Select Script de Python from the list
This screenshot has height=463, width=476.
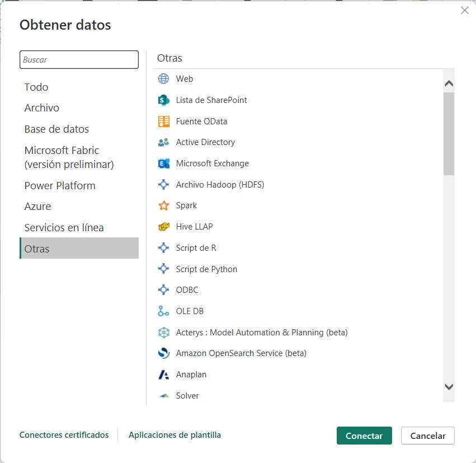pyautogui.click(x=206, y=269)
